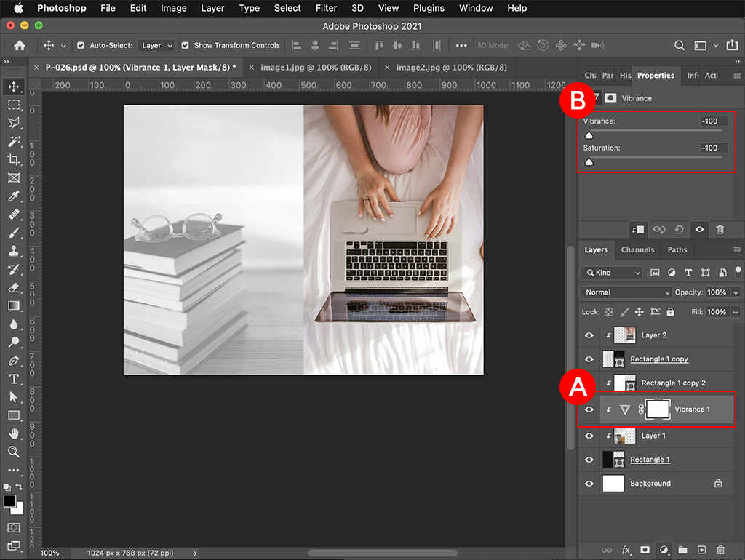Switch to image1.jpg document tab
Viewport: 745px width, 560px height.
[316, 68]
